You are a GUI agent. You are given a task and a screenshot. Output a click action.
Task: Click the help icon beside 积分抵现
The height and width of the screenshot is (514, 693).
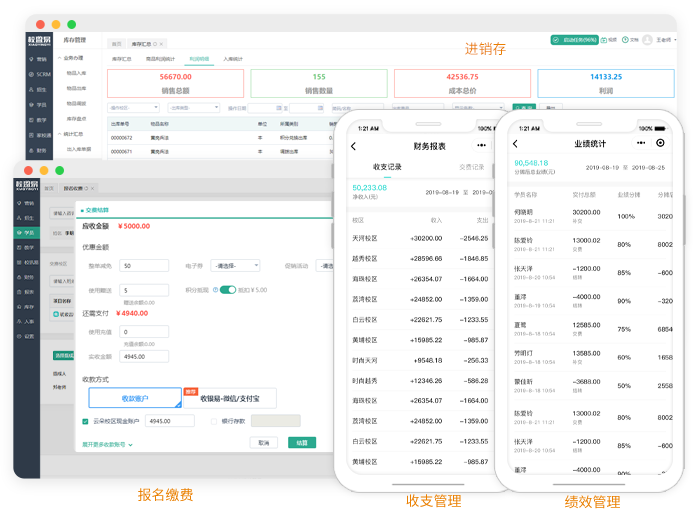tap(217, 290)
